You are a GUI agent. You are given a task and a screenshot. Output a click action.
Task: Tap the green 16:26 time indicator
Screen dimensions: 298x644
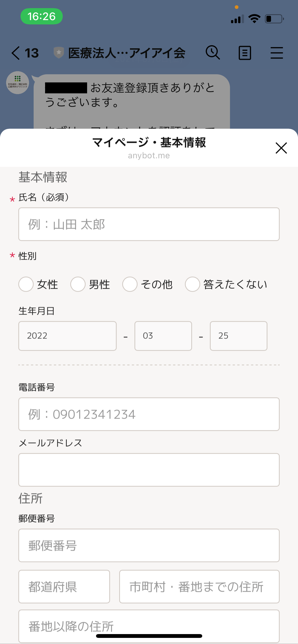pos(42,17)
